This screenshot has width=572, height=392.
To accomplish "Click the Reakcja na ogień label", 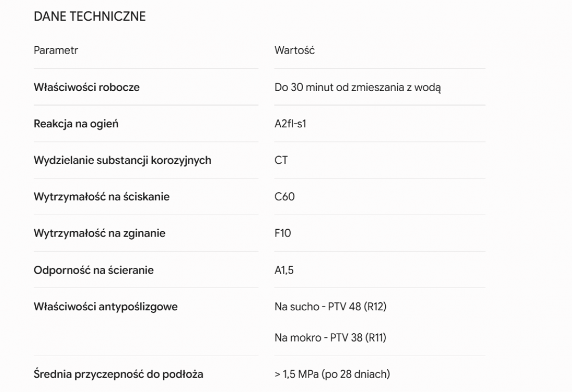I will tap(76, 124).
